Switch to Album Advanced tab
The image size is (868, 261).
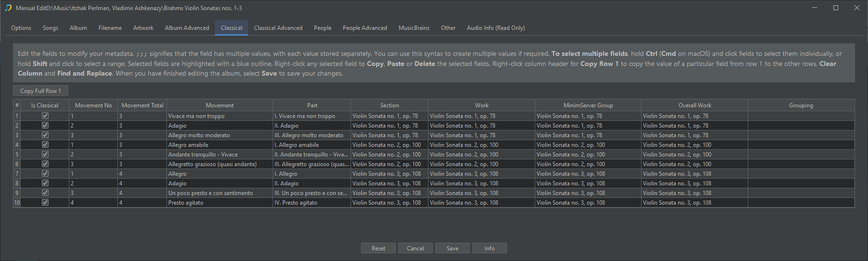(187, 28)
